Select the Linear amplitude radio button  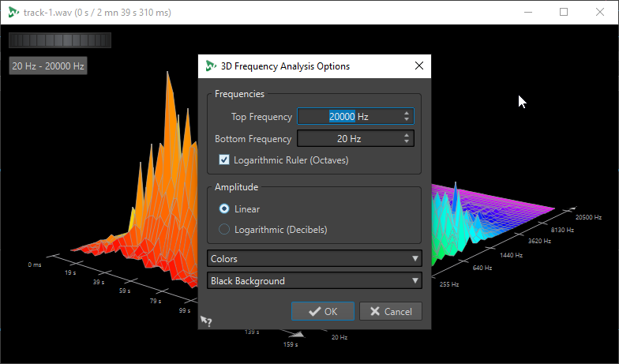[x=224, y=208]
